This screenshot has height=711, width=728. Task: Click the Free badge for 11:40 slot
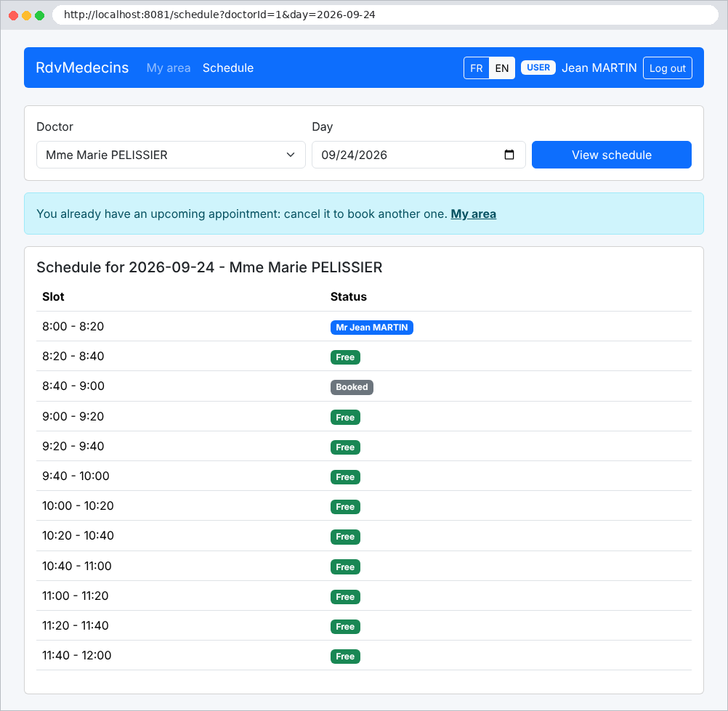point(345,657)
